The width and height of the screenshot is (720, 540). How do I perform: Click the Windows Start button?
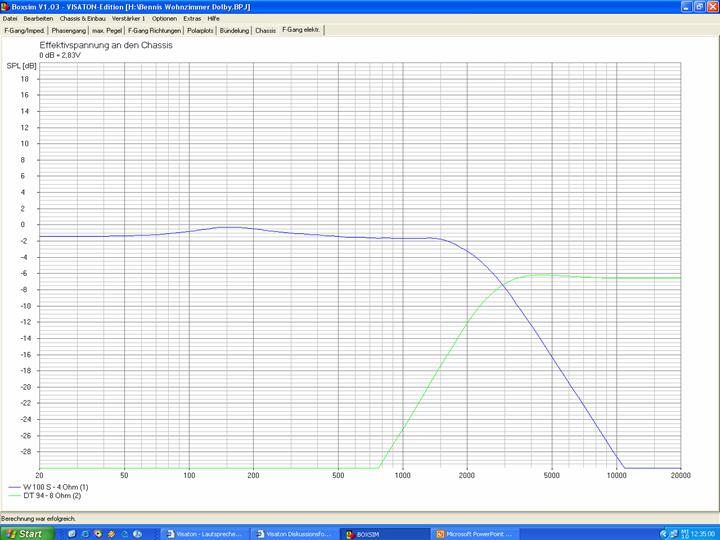tap(24, 533)
